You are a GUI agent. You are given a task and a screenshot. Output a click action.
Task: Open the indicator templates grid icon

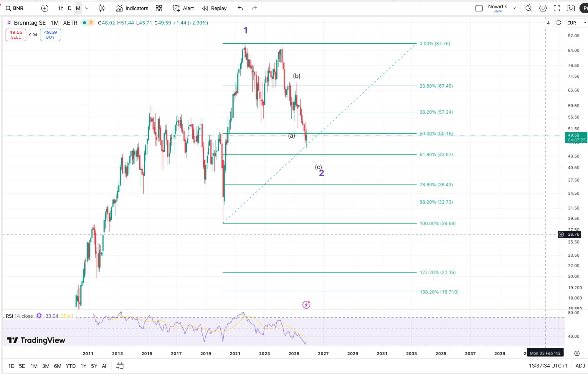click(159, 8)
